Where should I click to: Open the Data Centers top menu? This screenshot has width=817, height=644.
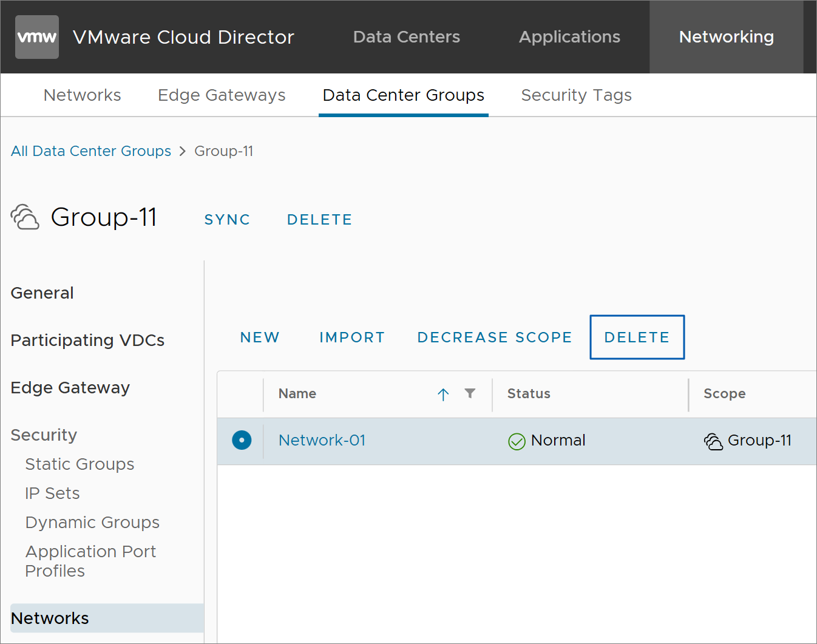click(407, 37)
